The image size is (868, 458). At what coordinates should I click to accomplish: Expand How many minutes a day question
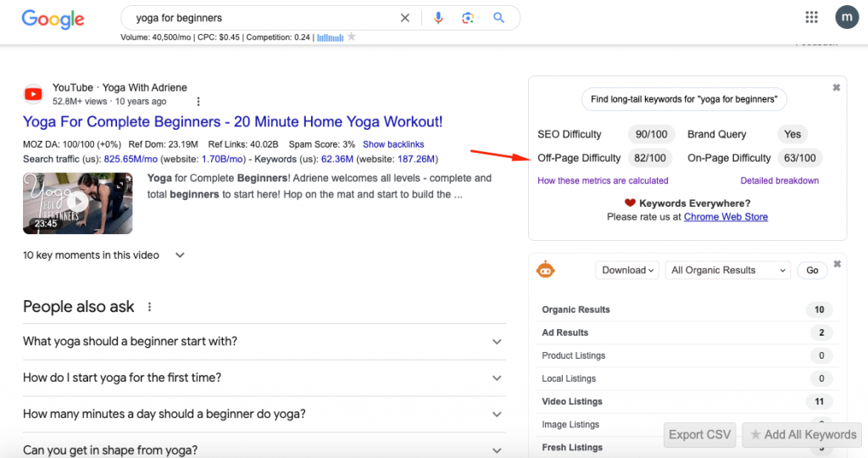coord(264,414)
